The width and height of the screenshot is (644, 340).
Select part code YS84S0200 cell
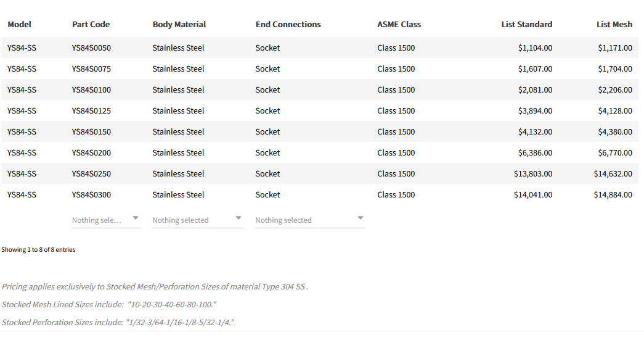tap(92, 153)
